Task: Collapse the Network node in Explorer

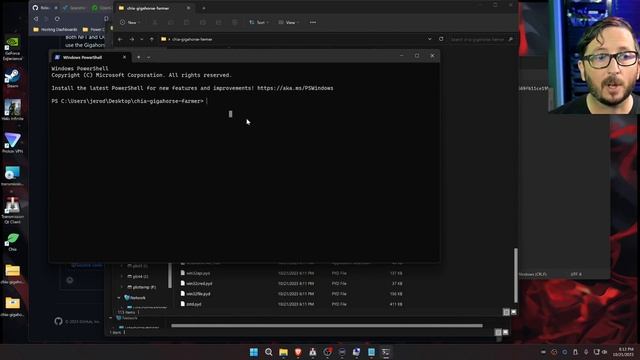Action: click(119, 298)
